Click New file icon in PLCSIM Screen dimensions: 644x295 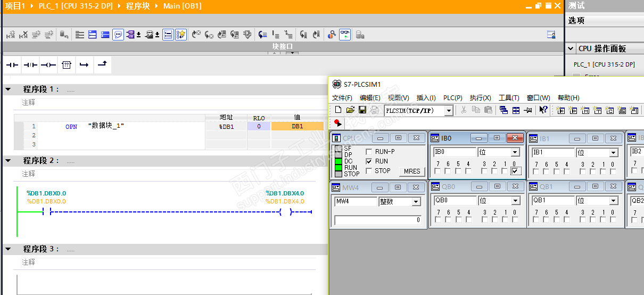(338, 110)
